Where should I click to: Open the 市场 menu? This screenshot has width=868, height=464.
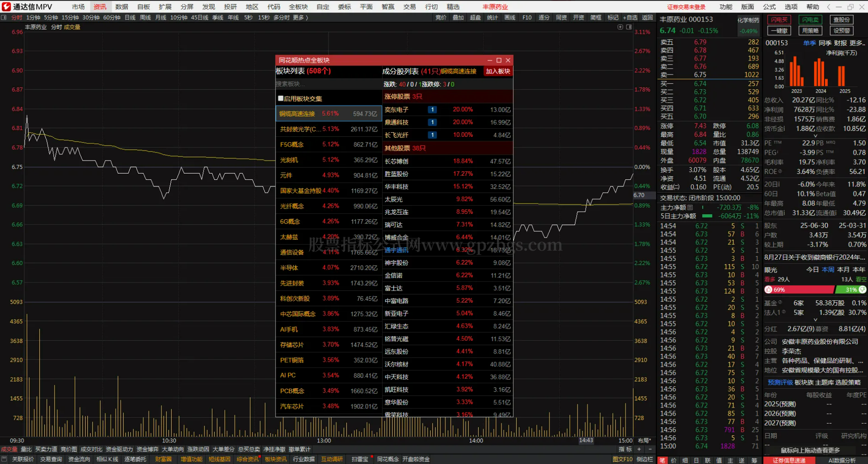pyautogui.click(x=78, y=7)
